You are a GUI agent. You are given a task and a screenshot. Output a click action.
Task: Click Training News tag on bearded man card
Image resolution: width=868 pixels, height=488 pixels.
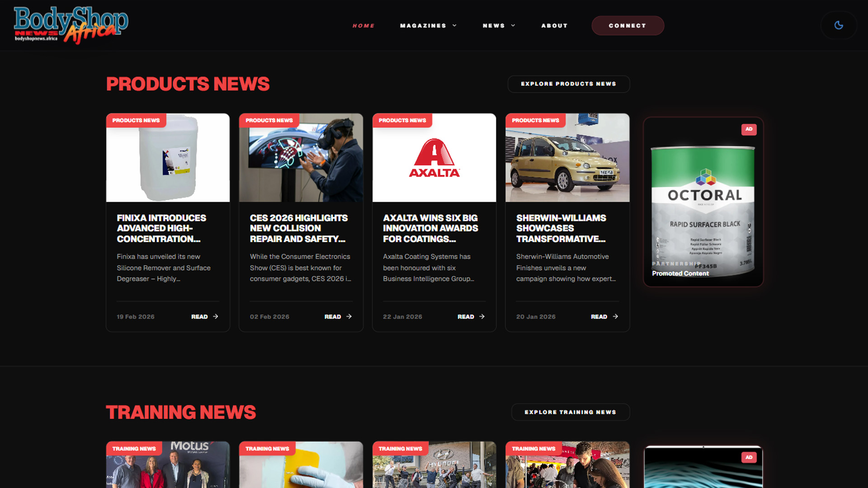click(533, 449)
